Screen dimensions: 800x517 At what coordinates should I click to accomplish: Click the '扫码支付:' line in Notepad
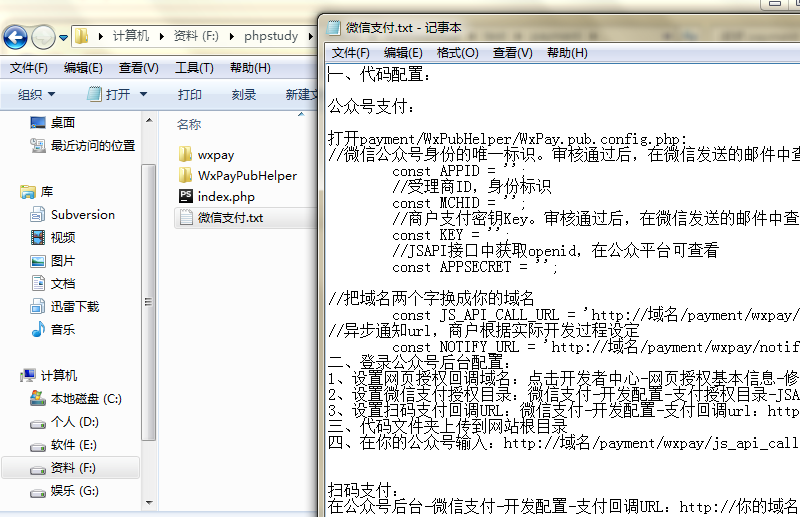363,490
